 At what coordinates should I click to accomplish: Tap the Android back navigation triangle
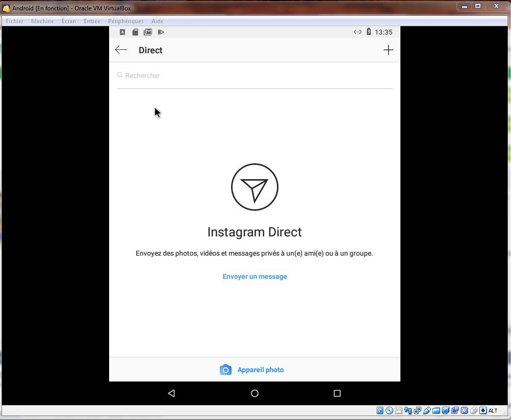pyautogui.click(x=171, y=393)
